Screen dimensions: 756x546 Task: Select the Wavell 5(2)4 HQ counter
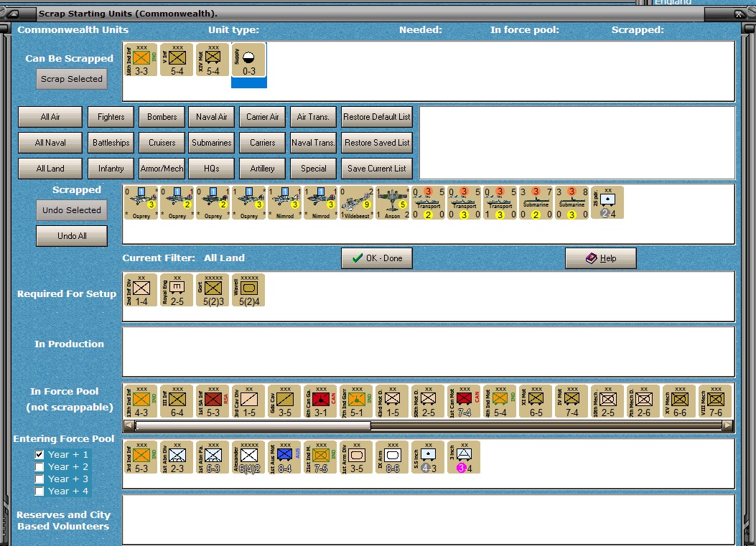pyautogui.click(x=249, y=290)
